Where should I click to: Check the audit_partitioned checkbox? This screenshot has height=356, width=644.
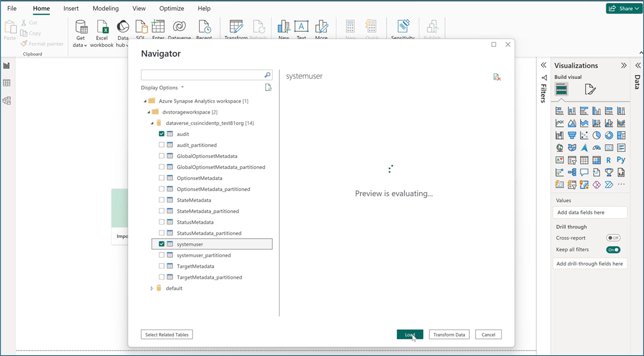162,145
